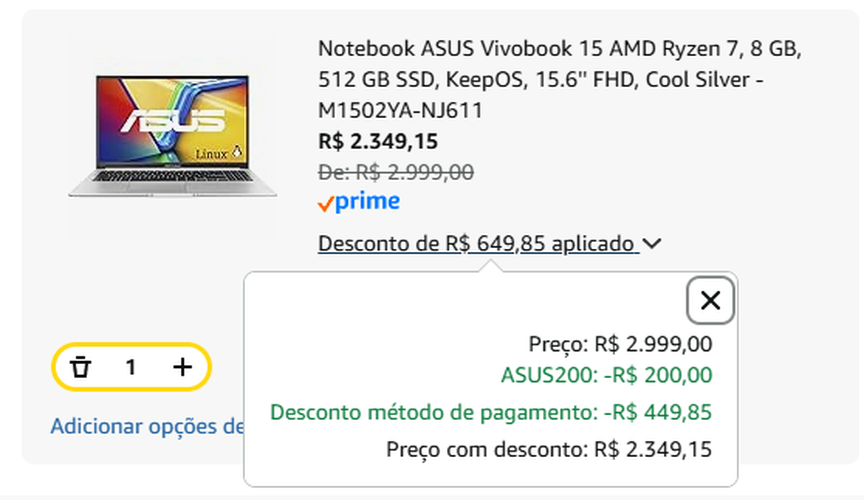Click the 'Desconto de R$ 649,85 aplicado' link

pyautogui.click(x=477, y=243)
